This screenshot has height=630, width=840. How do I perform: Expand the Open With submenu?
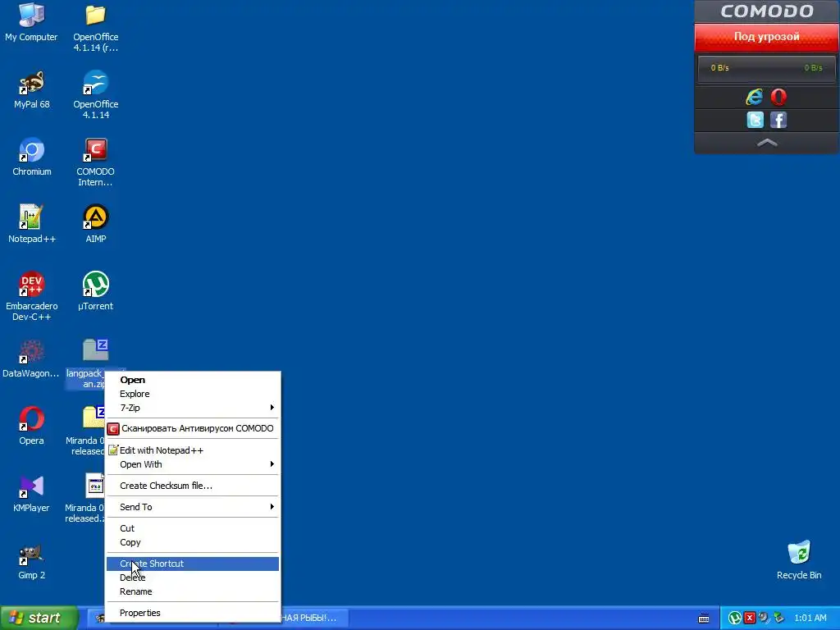[192, 464]
